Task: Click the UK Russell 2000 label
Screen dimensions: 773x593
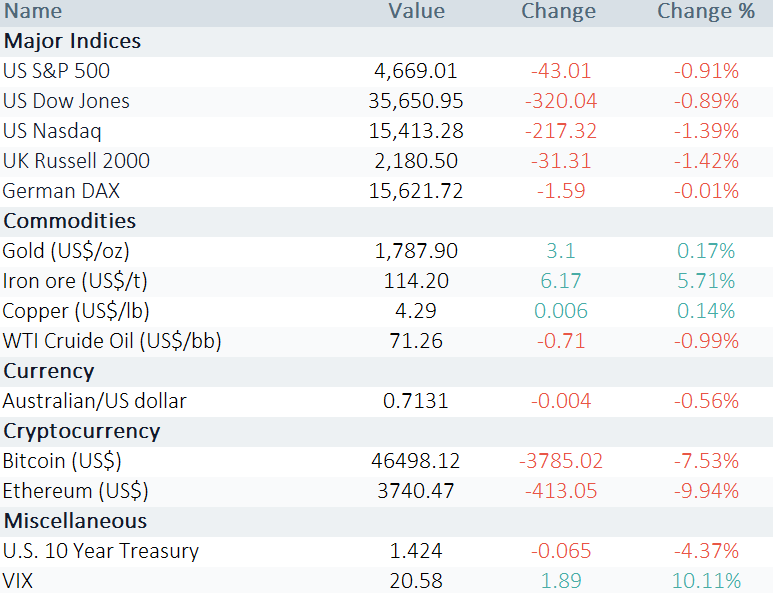Action: point(76,162)
